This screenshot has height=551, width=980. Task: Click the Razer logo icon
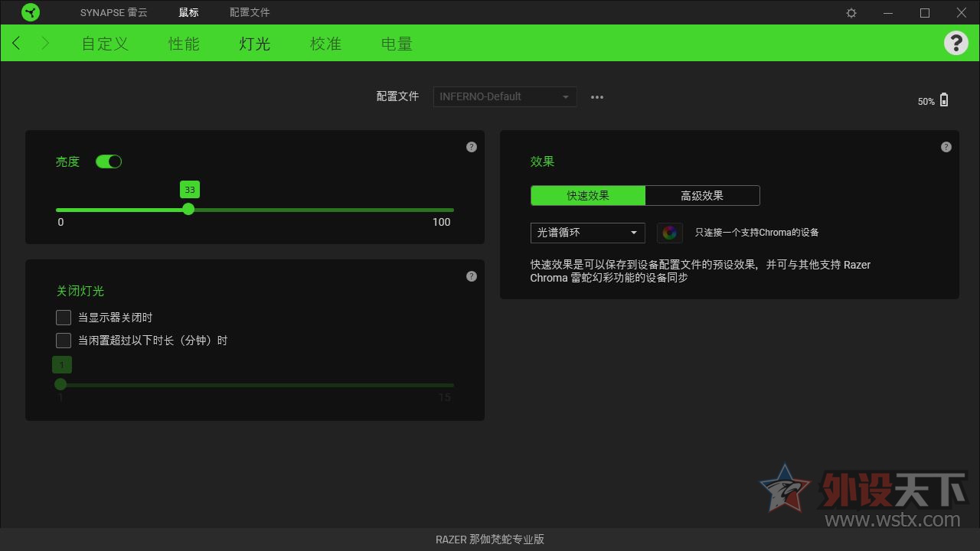coord(31,12)
